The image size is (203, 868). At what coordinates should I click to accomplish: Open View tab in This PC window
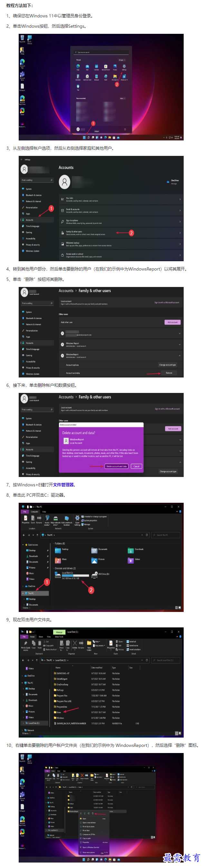(x=44, y=511)
